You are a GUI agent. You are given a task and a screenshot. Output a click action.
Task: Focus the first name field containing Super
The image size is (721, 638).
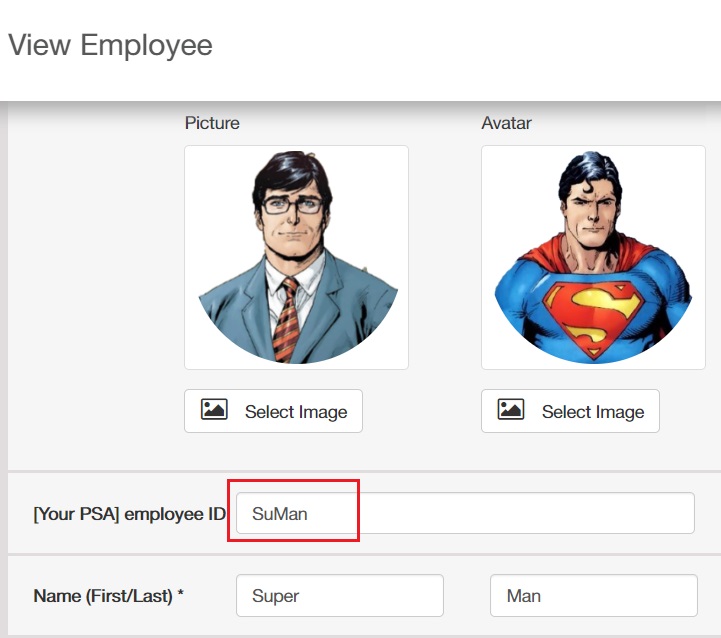[340, 595]
